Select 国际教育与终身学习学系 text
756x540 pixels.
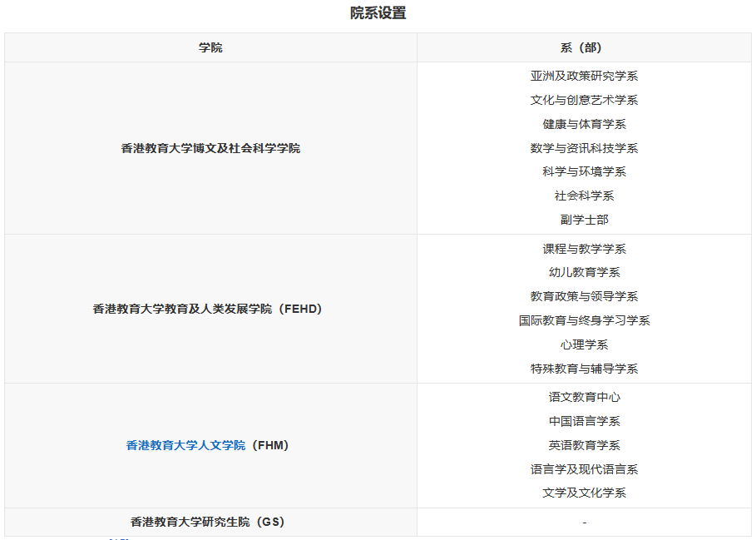[x=584, y=320]
